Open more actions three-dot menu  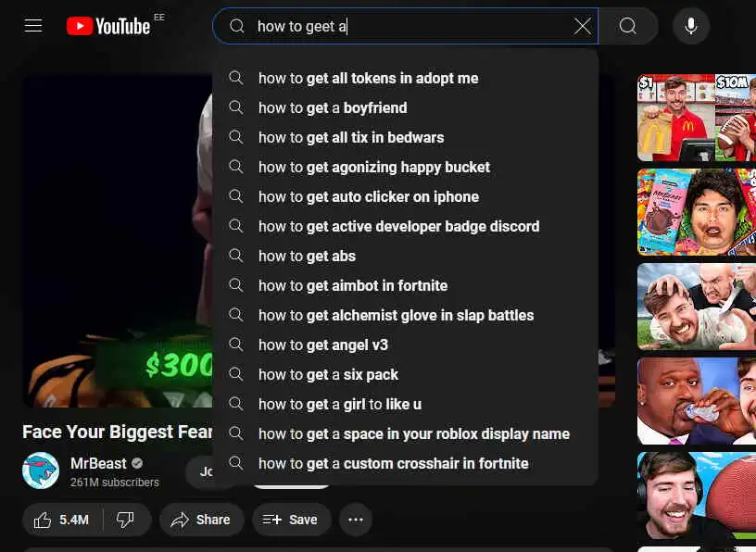click(x=356, y=520)
